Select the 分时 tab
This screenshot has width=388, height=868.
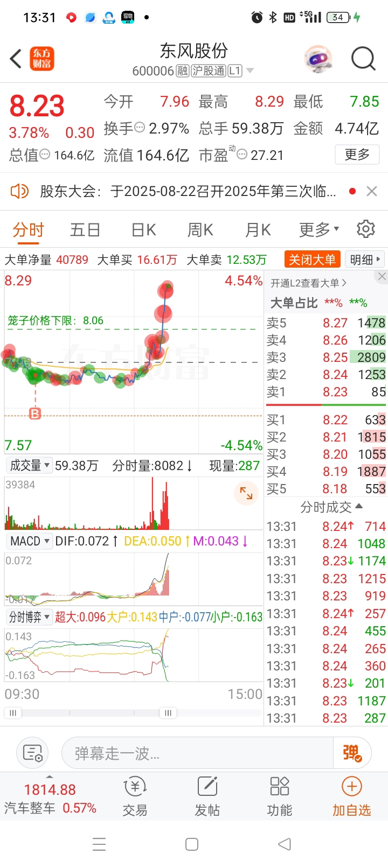[29, 230]
